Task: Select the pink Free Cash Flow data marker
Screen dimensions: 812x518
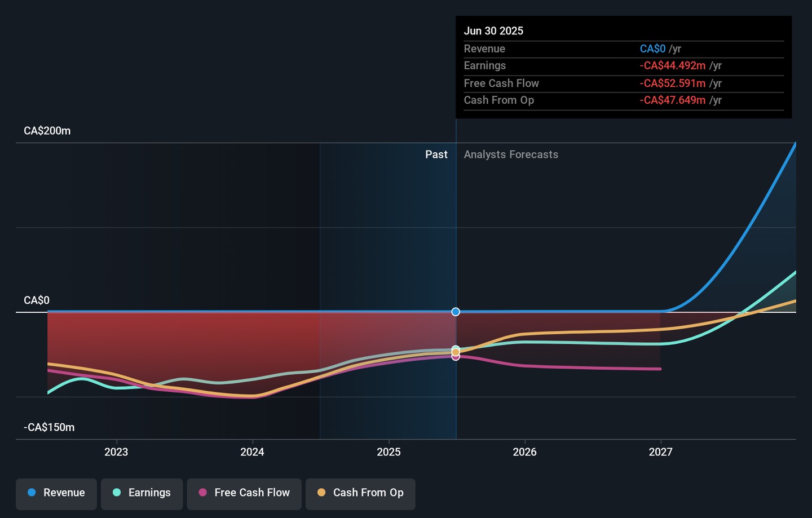Action: [x=456, y=357]
